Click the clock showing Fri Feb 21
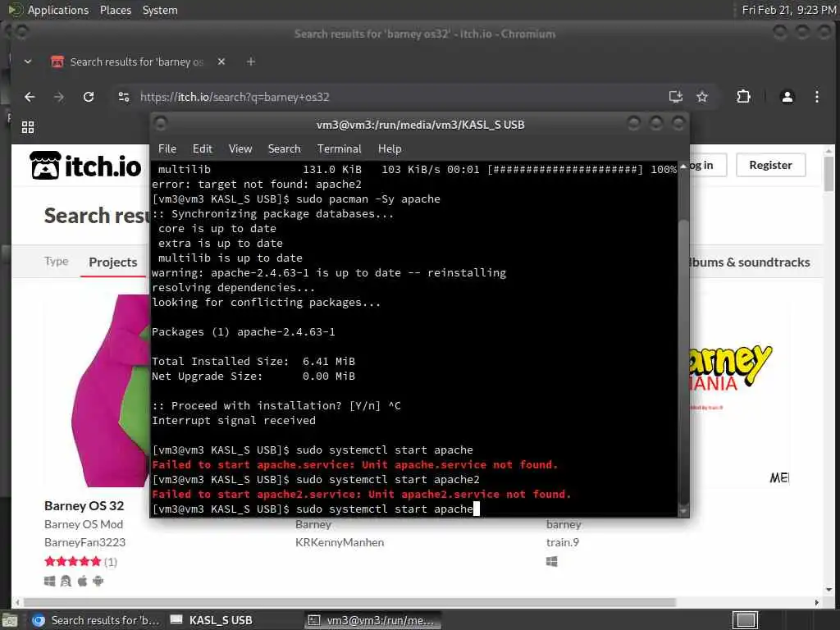This screenshot has width=840, height=630. [x=788, y=10]
